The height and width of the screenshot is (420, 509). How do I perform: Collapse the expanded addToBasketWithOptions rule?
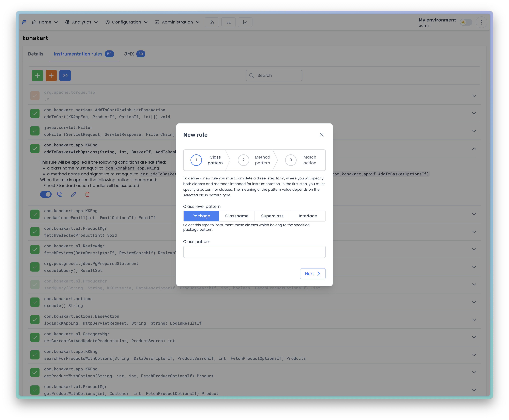474,149
